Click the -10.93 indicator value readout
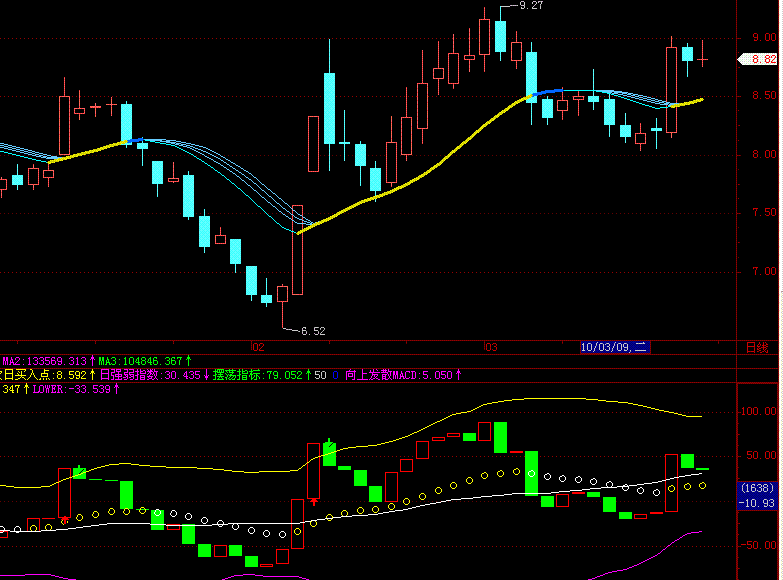Image resolution: width=783 pixels, height=580 pixels. coord(757,503)
